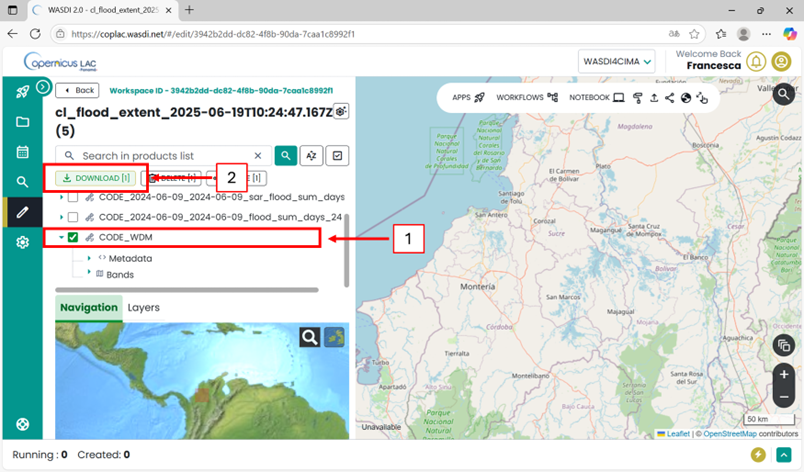
Task: Open the APPS menu item
Action: (468, 97)
